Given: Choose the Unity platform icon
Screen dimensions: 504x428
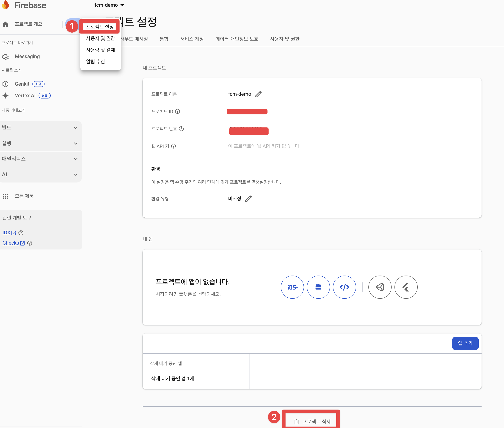Looking at the screenshot, I should pos(380,287).
